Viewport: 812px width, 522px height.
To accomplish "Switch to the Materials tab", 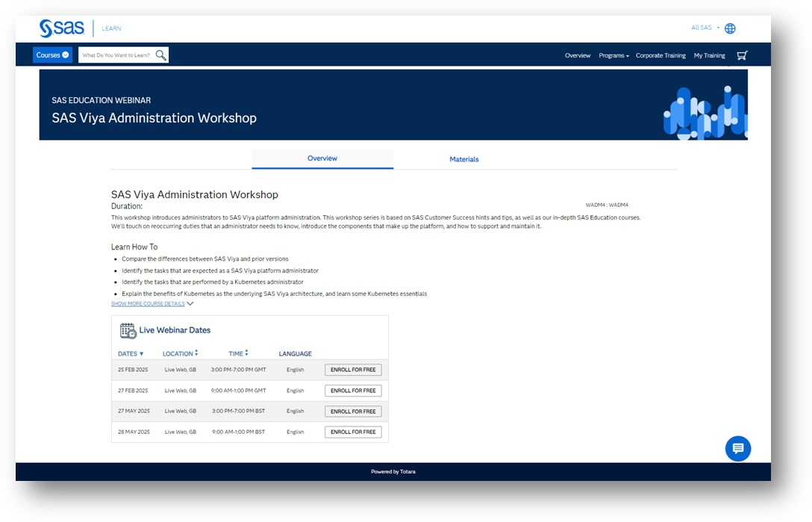I will tap(464, 159).
